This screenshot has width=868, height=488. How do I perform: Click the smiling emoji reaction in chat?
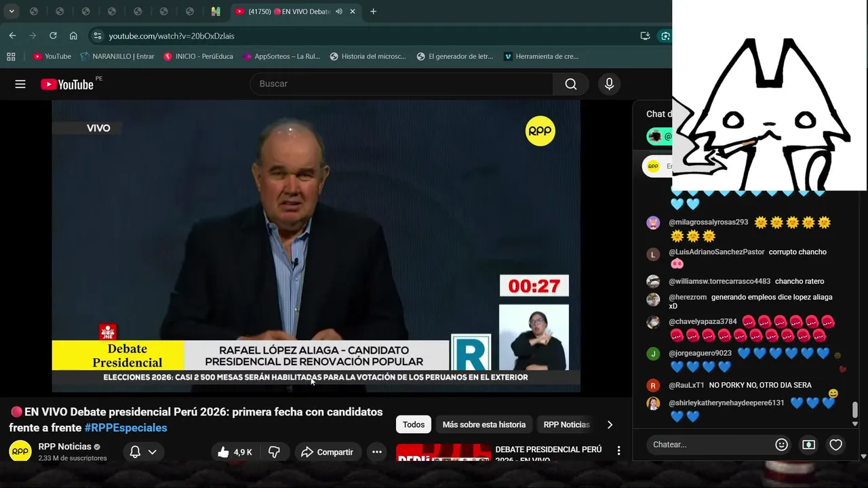coord(833,394)
